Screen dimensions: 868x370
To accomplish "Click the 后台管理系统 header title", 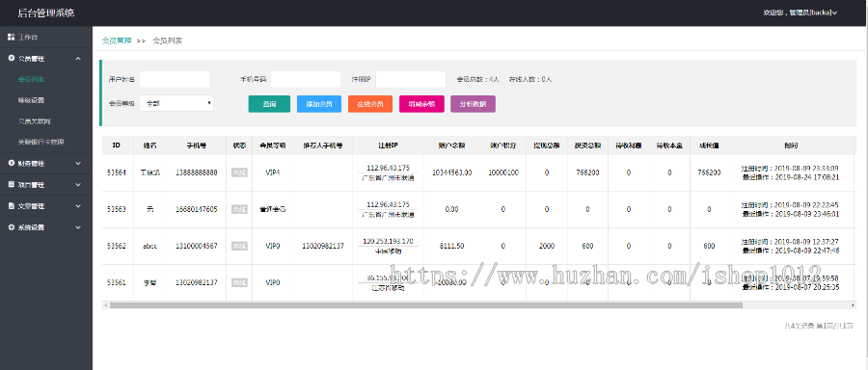I will pos(46,13).
